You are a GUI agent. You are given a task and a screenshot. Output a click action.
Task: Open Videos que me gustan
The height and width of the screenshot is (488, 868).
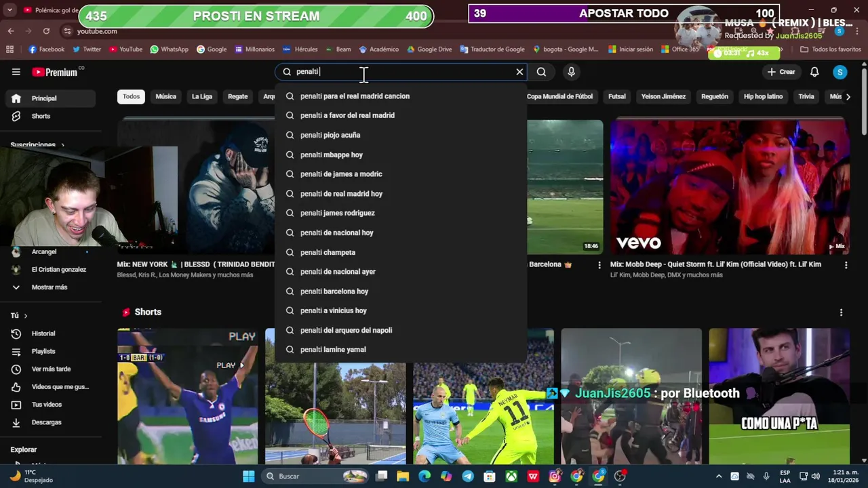pos(51,386)
